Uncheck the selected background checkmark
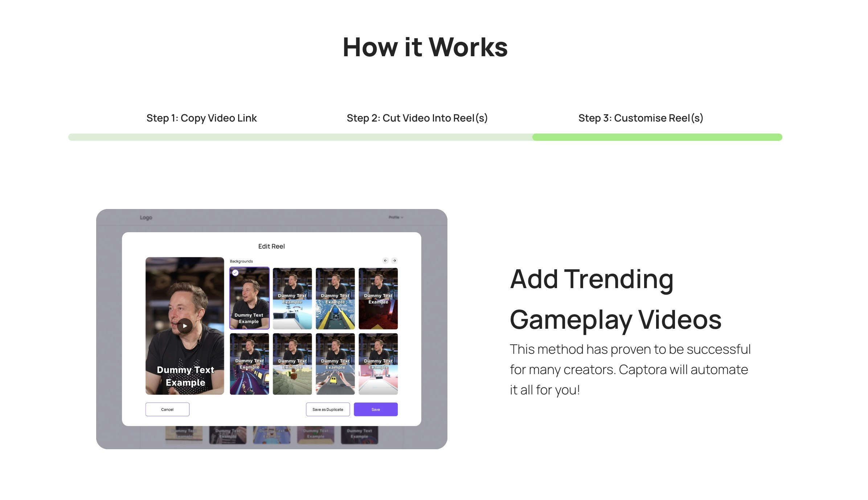The image size is (868, 500). (235, 273)
